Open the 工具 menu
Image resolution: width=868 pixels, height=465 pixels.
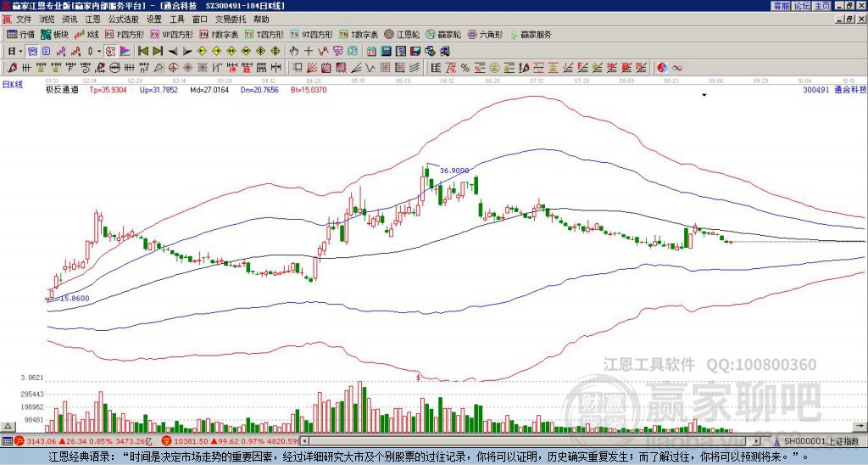(x=176, y=20)
